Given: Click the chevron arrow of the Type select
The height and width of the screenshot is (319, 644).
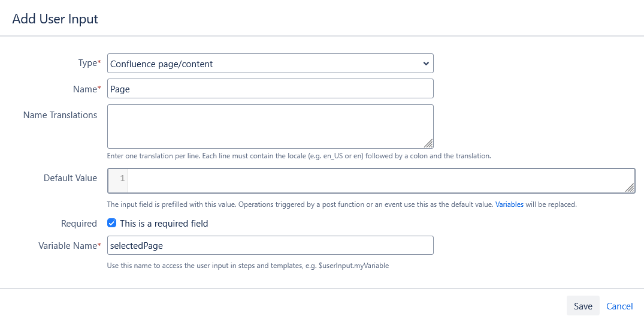Looking at the screenshot, I should (426, 64).
